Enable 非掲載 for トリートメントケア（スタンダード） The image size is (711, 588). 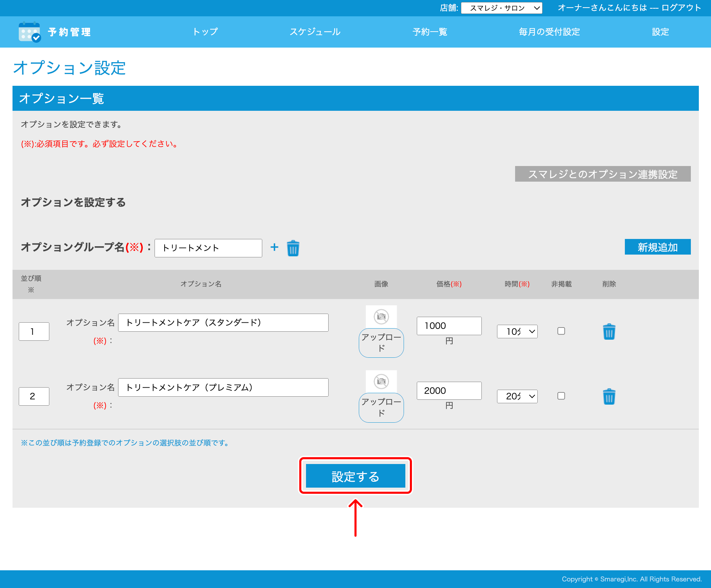[x=561, y=331]
